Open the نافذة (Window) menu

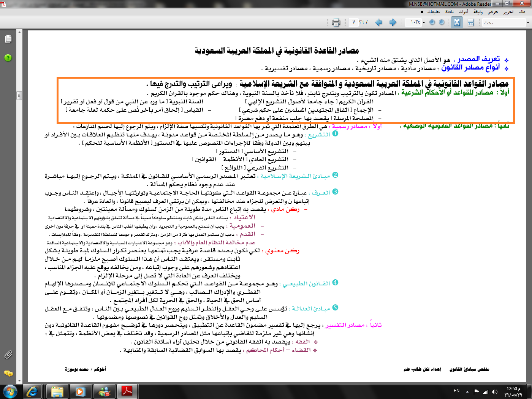tap(450, 12)
